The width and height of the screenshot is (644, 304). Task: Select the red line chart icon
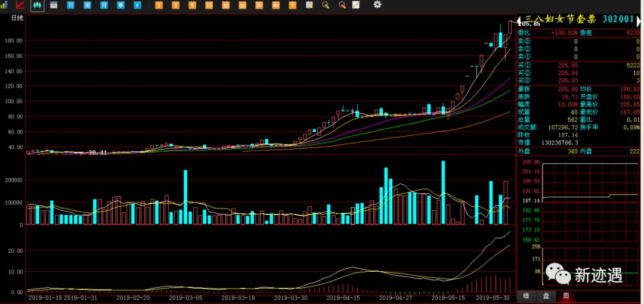tap(20, 5)
